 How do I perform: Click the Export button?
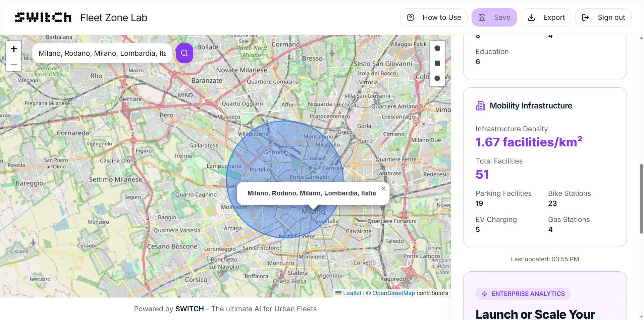click(x=546, y=17)
